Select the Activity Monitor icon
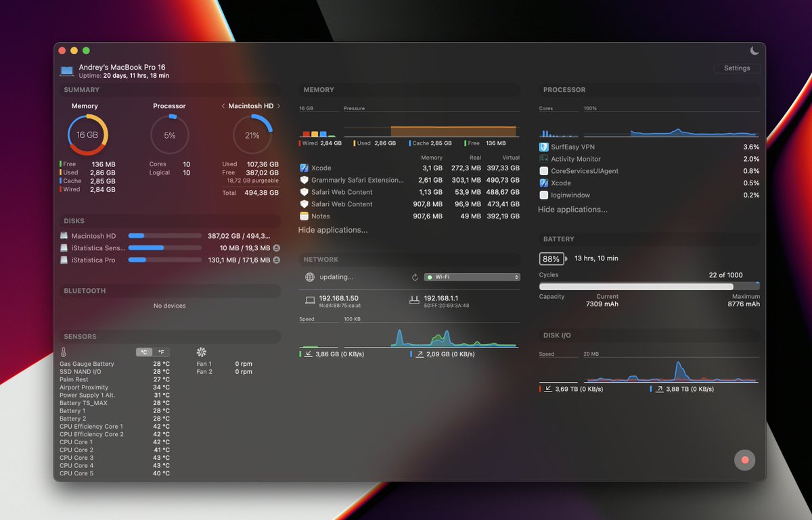This screenshot has width=812, height=520. coord(543,159)
